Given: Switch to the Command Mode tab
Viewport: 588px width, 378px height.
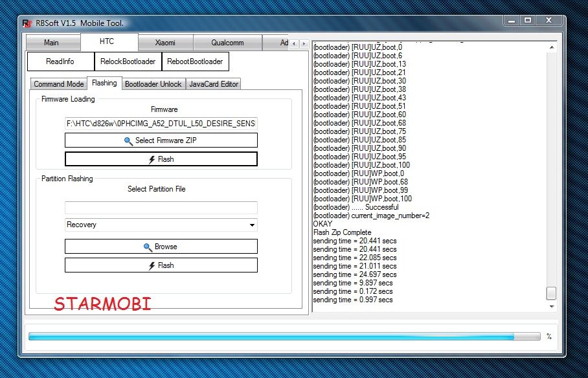Looking at the screenshot, I should tap(59, 84).
